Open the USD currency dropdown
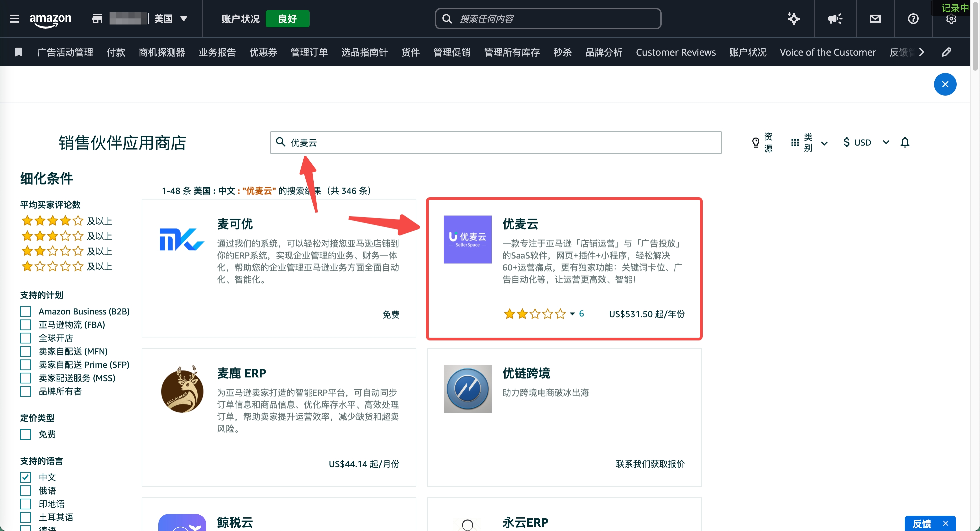980x531 pixels. [886, 142]
